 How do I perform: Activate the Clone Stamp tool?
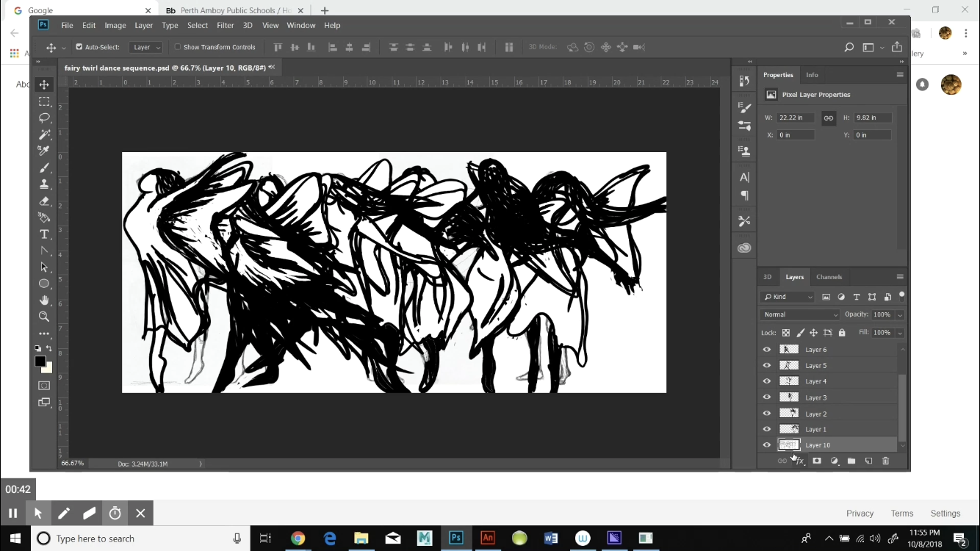pyautogui.click(x=44, y=184)
